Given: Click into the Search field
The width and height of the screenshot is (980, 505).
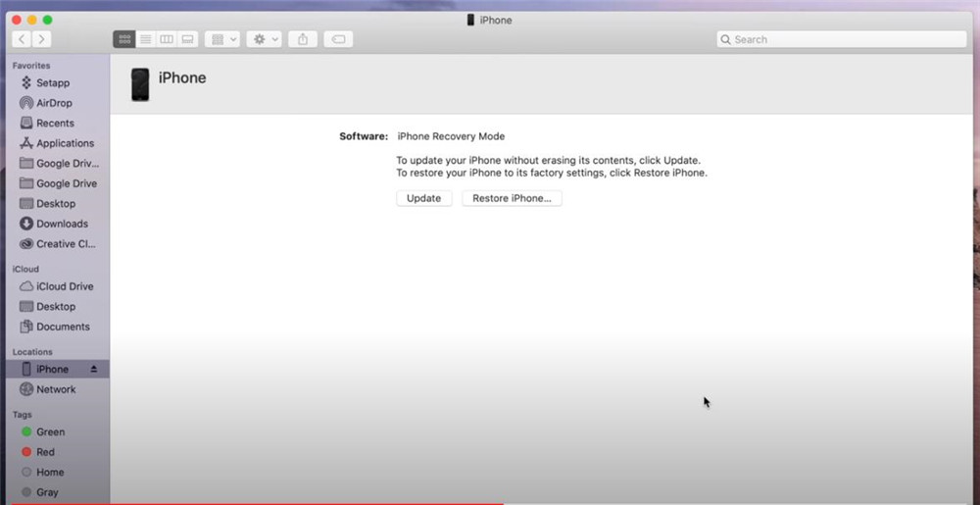Looking at the screenshot, I should (x=842, y=39).
